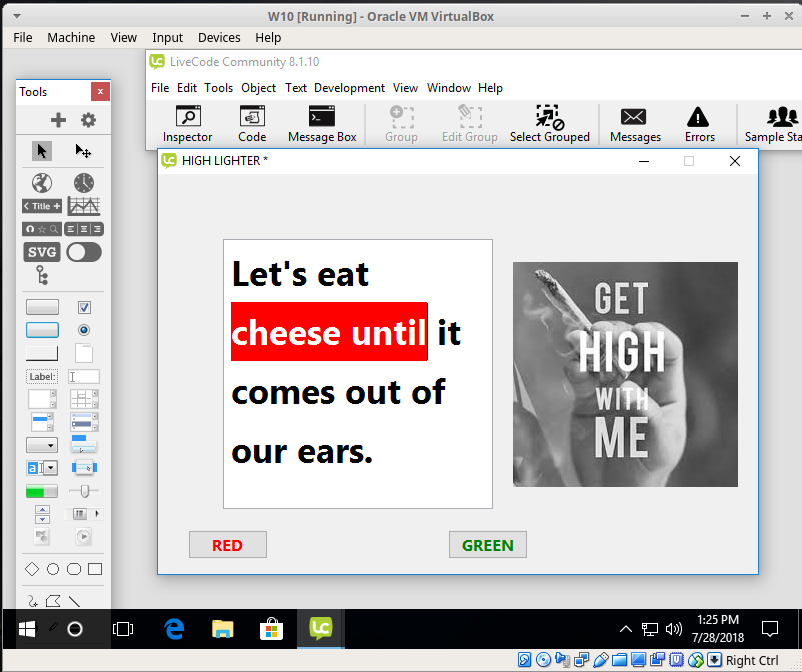Open the Message Box toolbar icon
The width and height of the screenshot is (802, 672).
pyautogui.click(x=322, y=124)
